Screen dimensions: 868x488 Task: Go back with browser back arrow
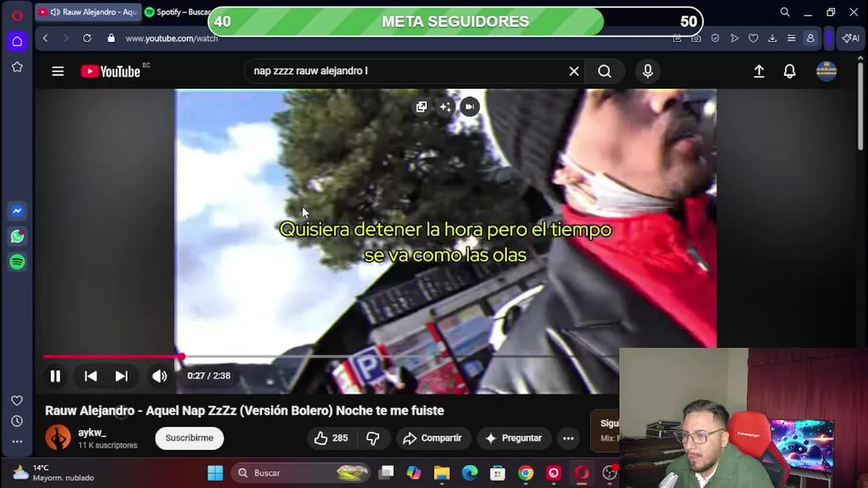click(x=45, y=39)
